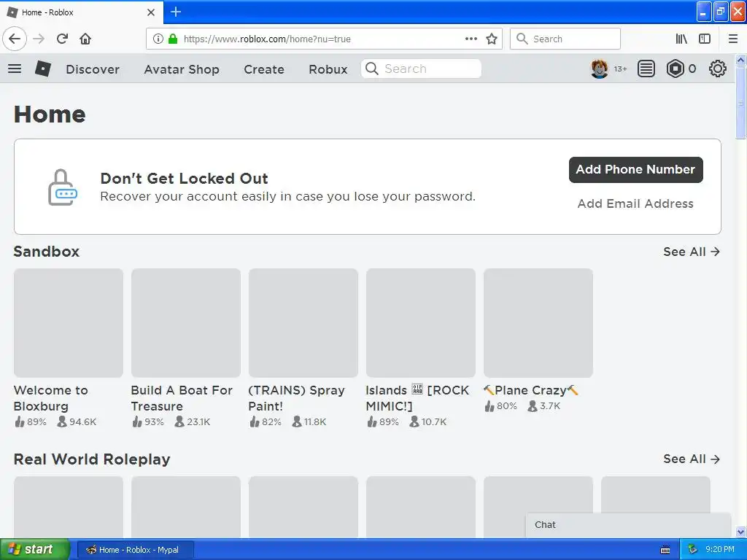Viewport: 747px width, 560px height.
Task: Toggle the browser sidebar view
Action: click(705, 39)
